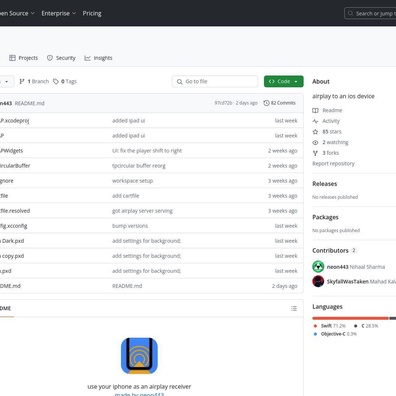Focus the Go to file input

point(215,81)
